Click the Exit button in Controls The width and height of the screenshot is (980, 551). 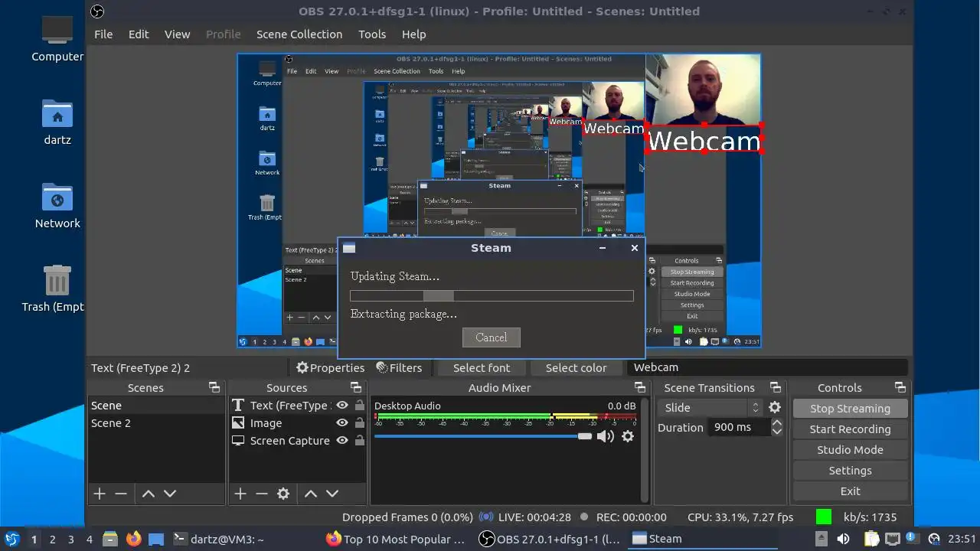(850, 491)
